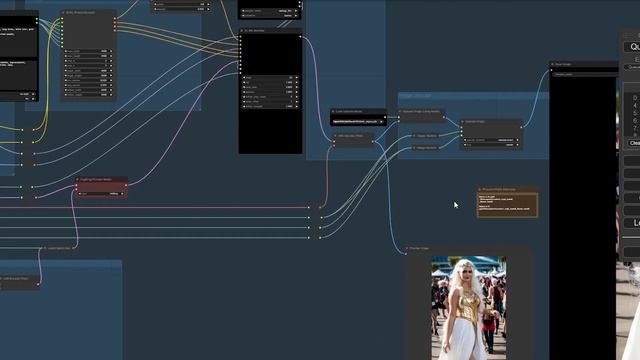Screen dimensions: 640x360
Task: Collapse the KSampler-style black node title dot
Action: 242,31
